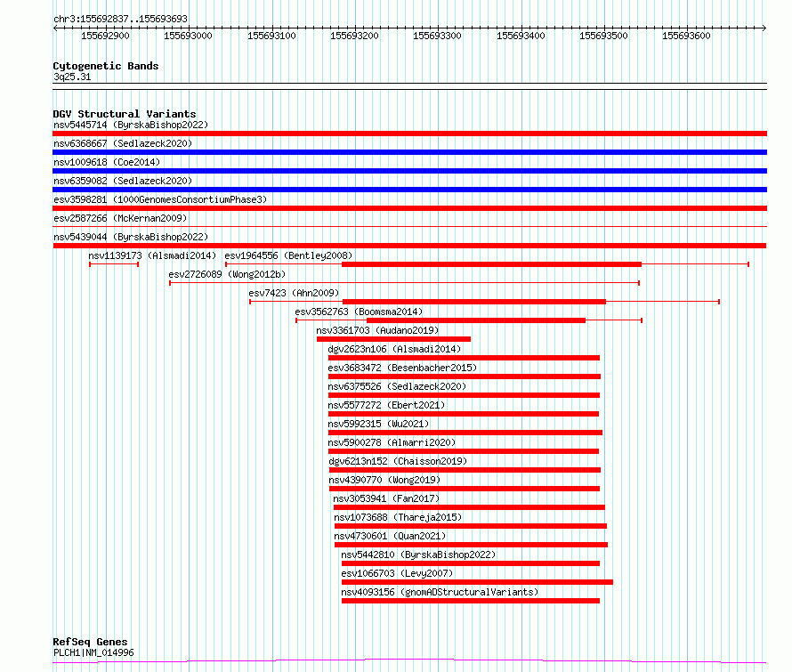Image resolution: width=792 pixels, height=672 pixels.
Task: Click nsv5992315 (Wu2021) label
Action: pyautogui.click(x=378, y=424)
